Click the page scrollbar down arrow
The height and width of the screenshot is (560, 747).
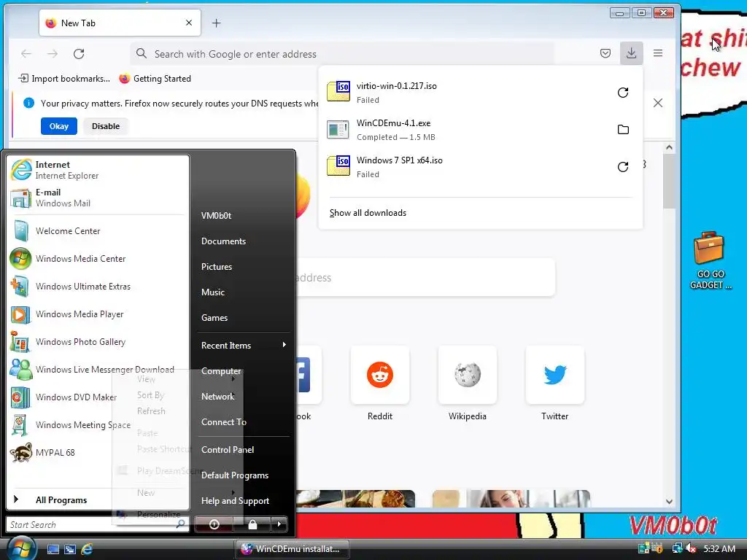[669, 502]
